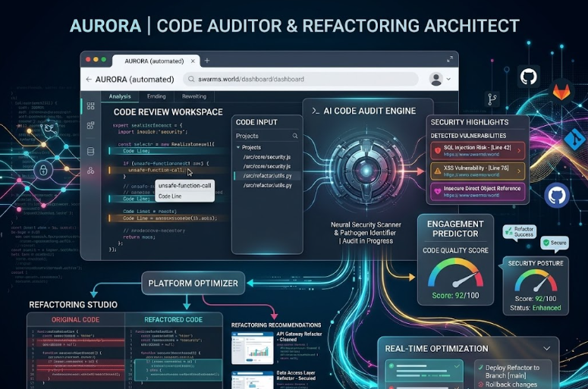
Task: Open the link under SQL Injection Risk
Action: click(x=471, y=155)
